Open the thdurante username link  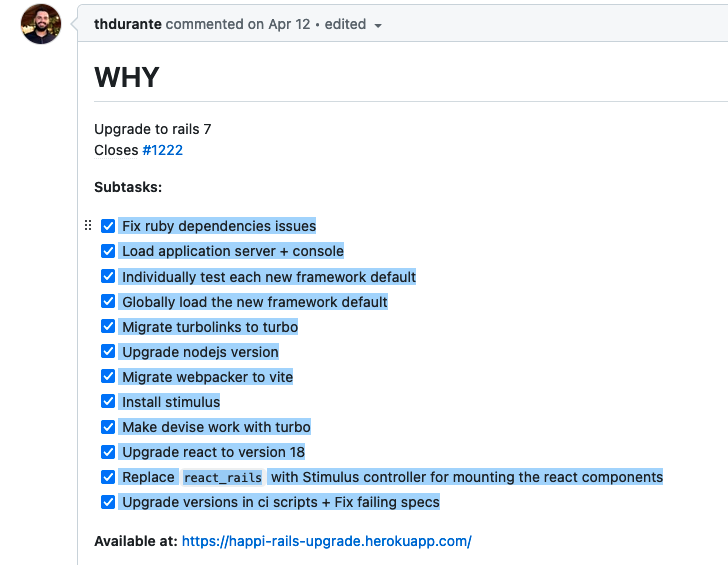click(x=127, y=24)
